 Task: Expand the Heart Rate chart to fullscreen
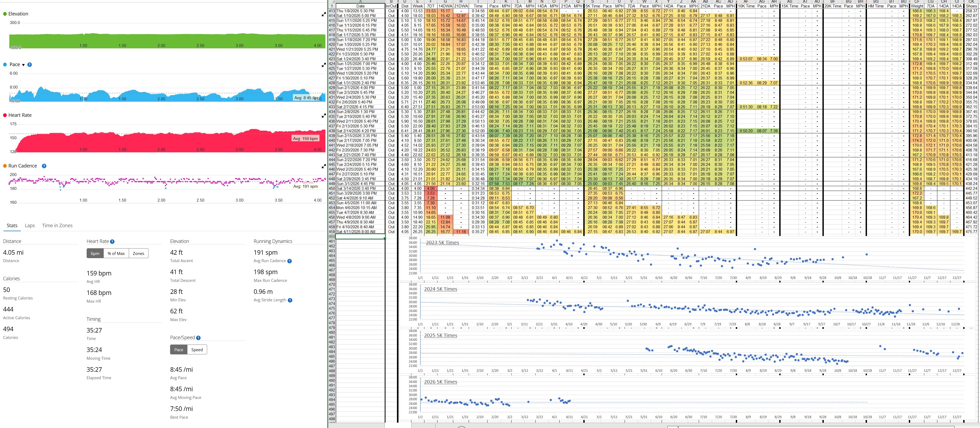[323, 115]
